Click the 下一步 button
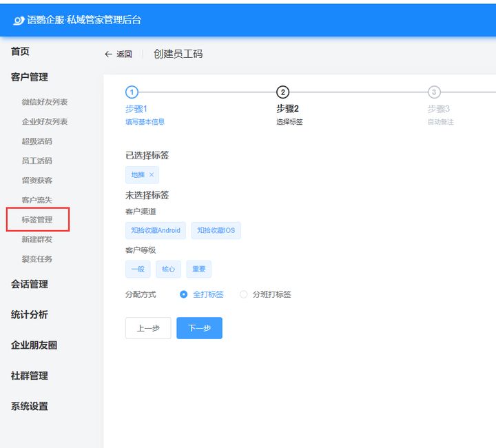The height and width of the screenshot is (448, 496). click(x=199, y=328)
